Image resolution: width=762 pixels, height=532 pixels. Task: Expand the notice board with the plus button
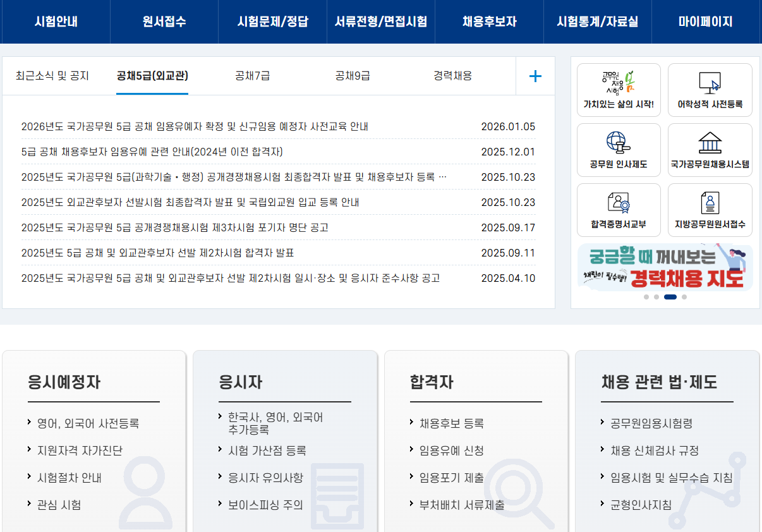pyautogui.click(x=535, y=76)
